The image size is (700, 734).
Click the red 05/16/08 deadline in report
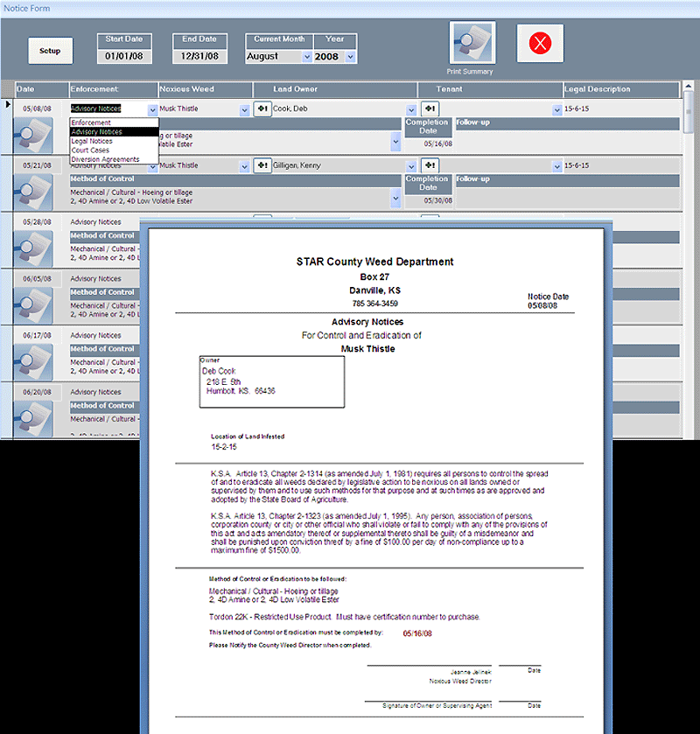click(417, 633)
